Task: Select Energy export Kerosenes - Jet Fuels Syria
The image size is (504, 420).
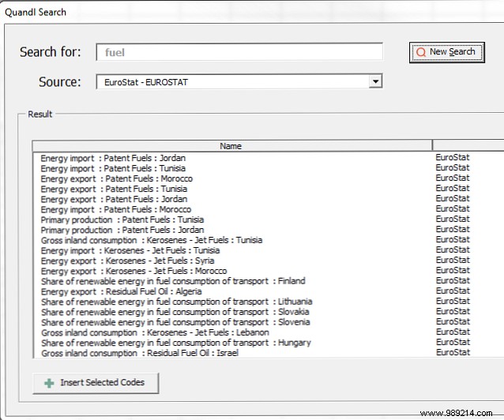Action: (128, 261)
